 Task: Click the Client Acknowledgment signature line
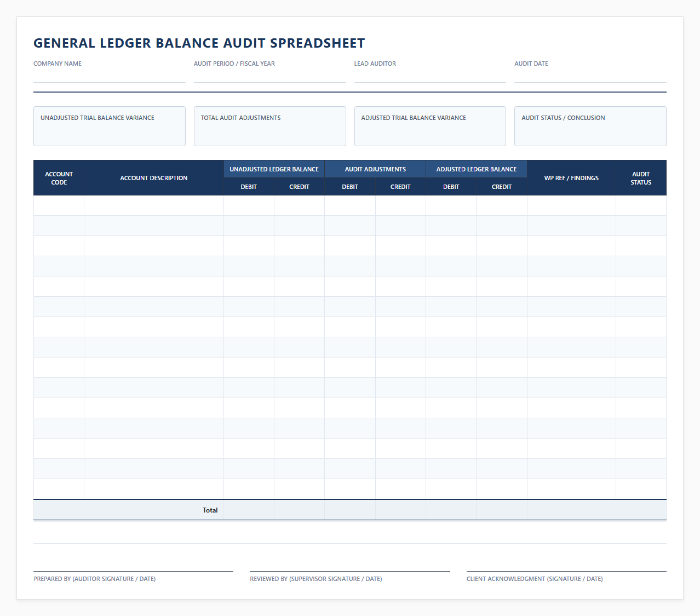pyautogui.click(x=566, y=571)
